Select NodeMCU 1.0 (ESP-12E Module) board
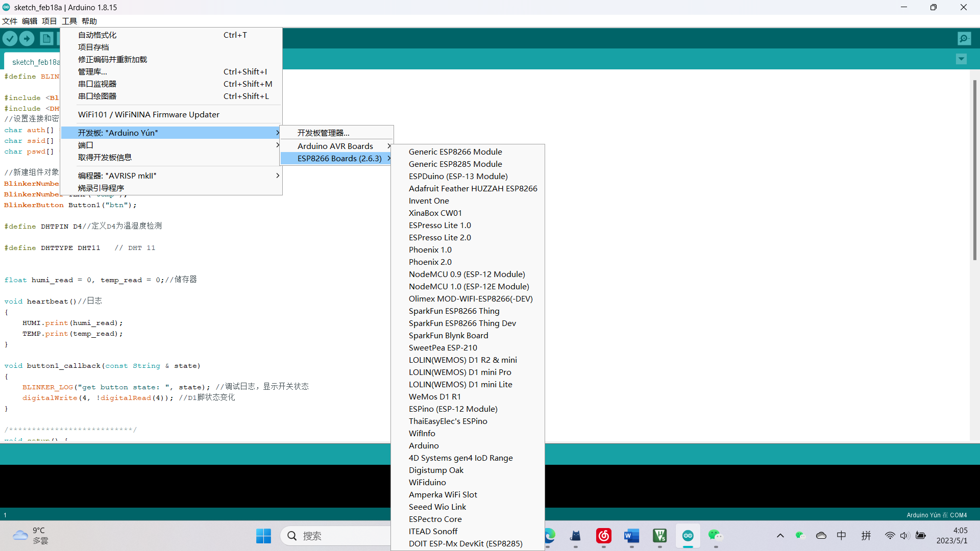This screenshot has height=551, width=980. pos(469,287)
